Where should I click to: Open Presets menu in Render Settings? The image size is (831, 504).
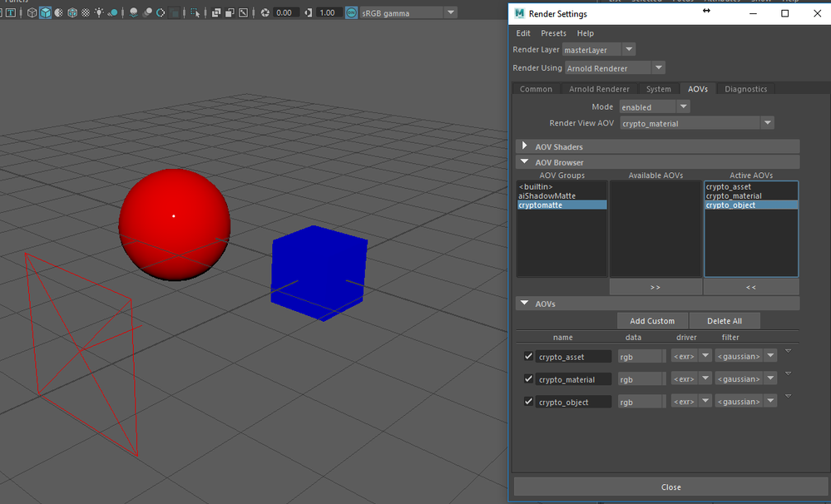click(x=553, y=33)
